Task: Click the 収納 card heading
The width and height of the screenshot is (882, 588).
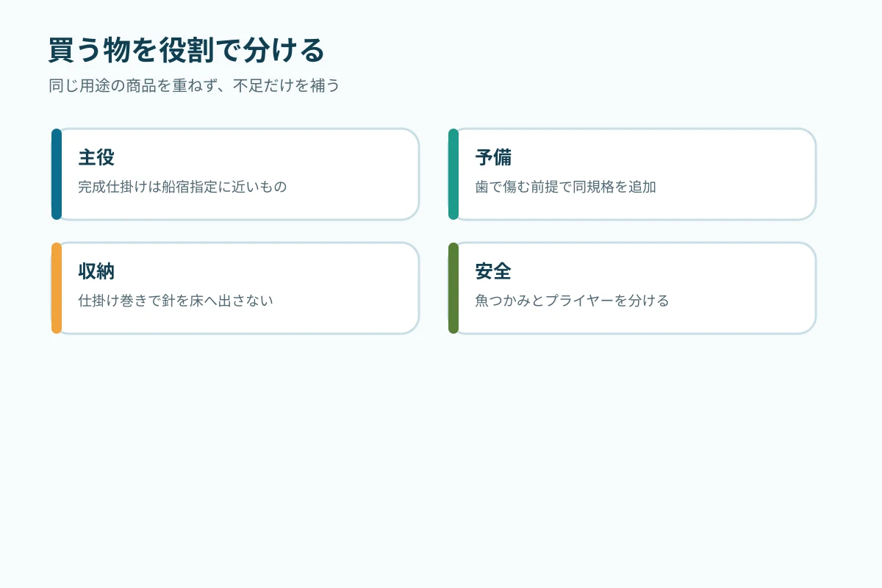Action: [x=96, y=271]
